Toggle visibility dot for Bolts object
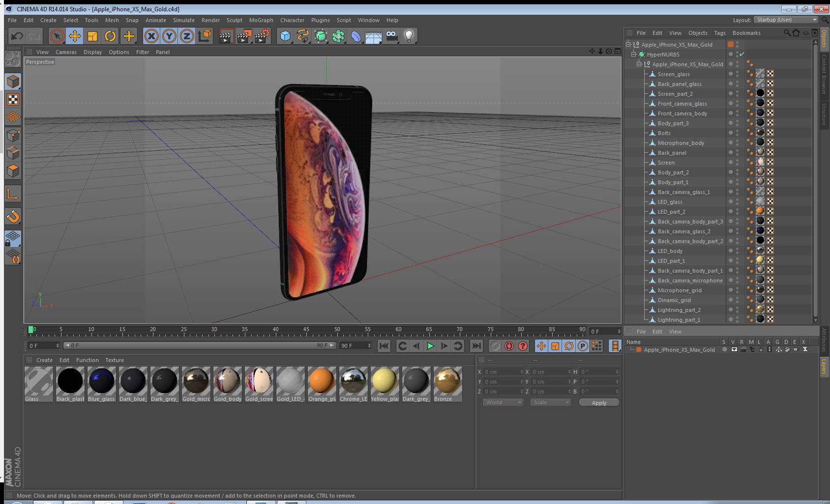The image size is (830, 504). point(731,133)
